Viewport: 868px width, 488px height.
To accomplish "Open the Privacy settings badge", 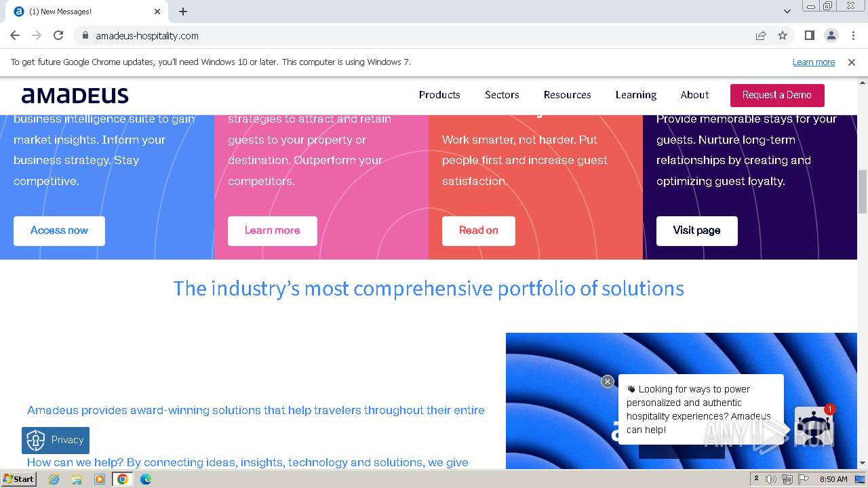I will tap(56, 440).
